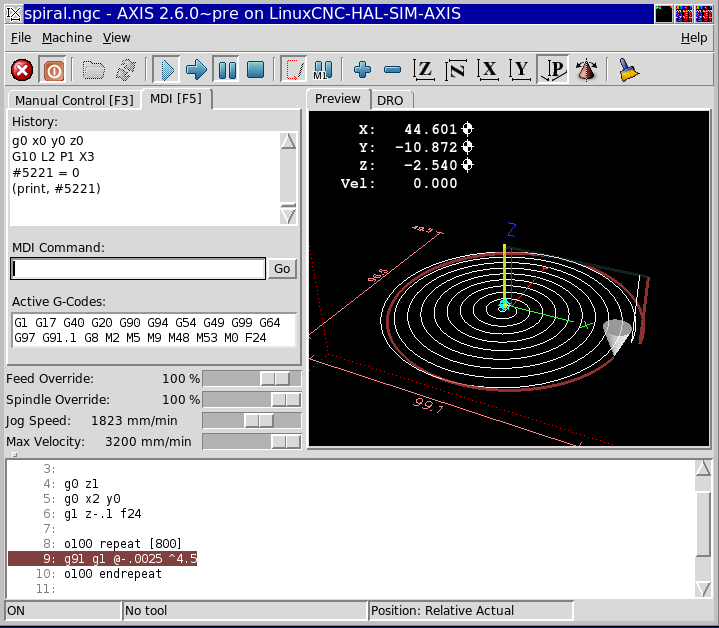Pause the program execution
The image size is (719, 628).
click(227, 71)
